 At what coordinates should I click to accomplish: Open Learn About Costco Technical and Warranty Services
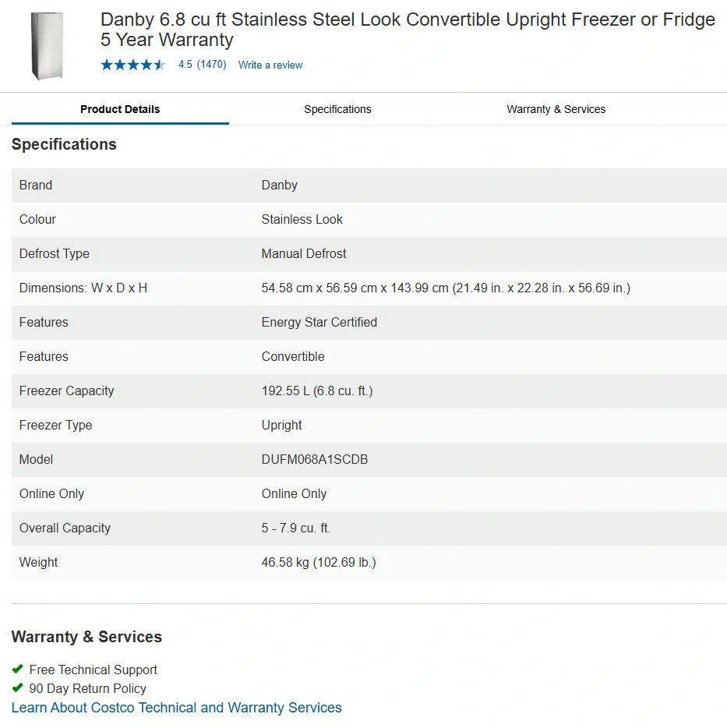tap(176, 708)
